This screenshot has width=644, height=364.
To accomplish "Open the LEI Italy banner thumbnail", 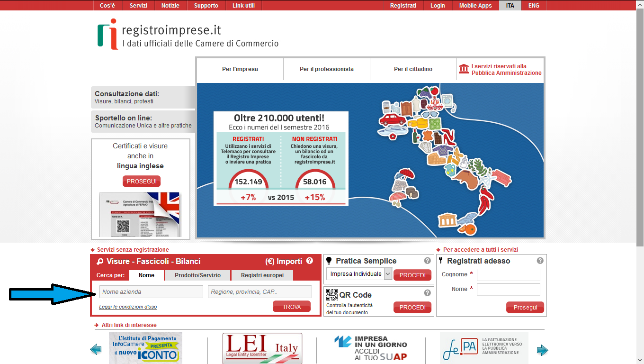I will (262, 348).
